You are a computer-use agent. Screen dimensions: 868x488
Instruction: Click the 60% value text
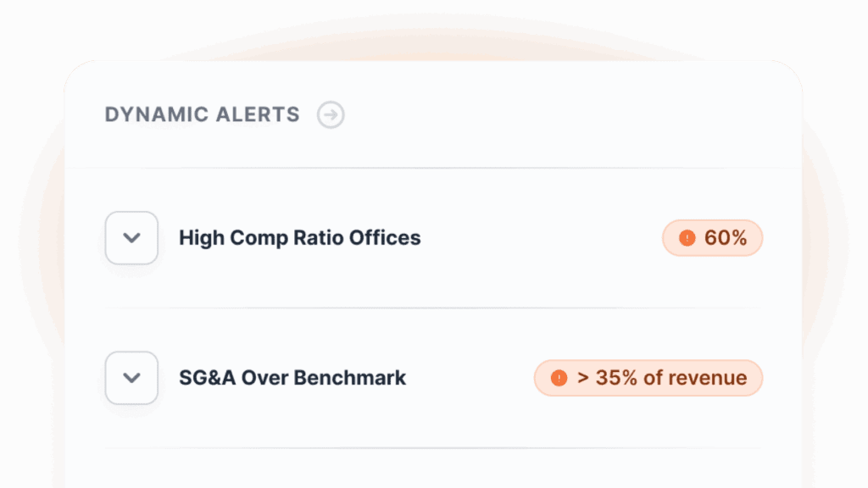(x=726, y=238)
